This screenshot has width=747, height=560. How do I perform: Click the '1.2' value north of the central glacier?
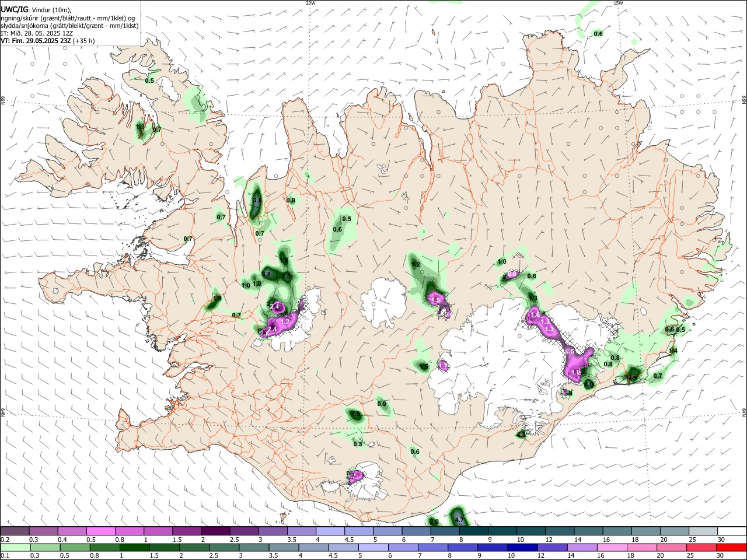tap(416, 264)
